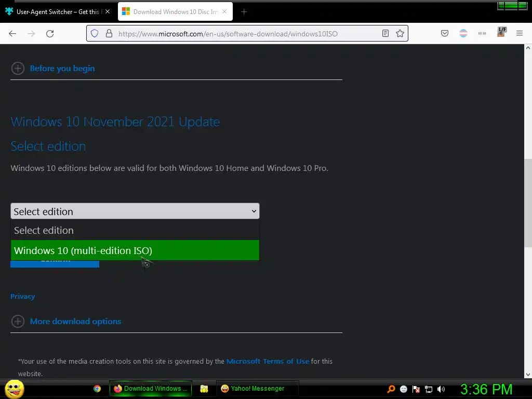Click the green meter widget in title bar
Image resolution: width=532 pixels, height=399 pixels.
pos(512,5)
